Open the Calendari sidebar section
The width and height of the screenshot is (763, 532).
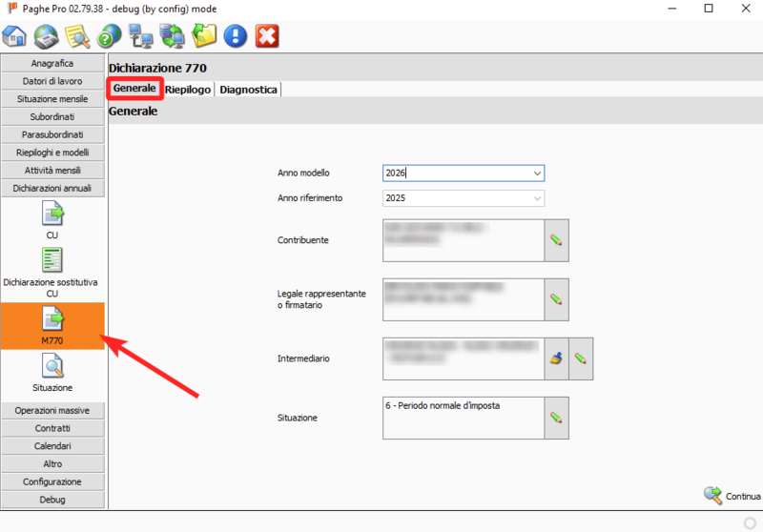(x=52, y=446)
